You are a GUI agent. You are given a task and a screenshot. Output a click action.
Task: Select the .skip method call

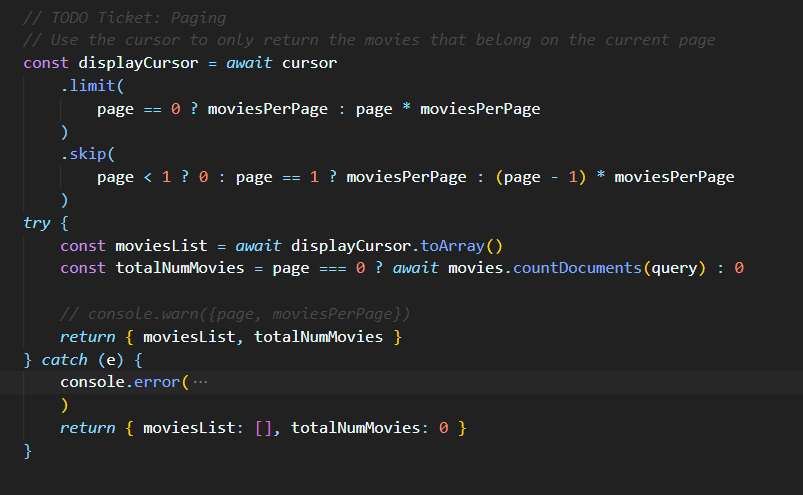pos(87,154)
